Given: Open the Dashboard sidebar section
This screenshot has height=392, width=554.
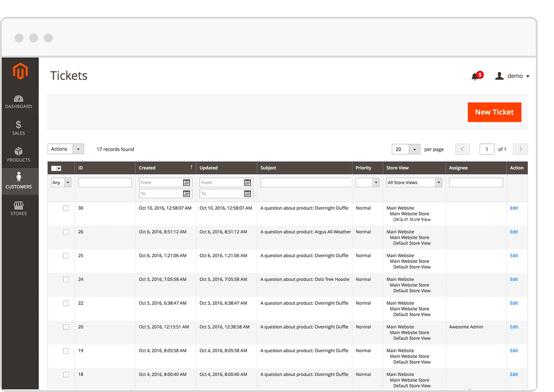Looking at the screenshot, I should click(x=19, y=102).
